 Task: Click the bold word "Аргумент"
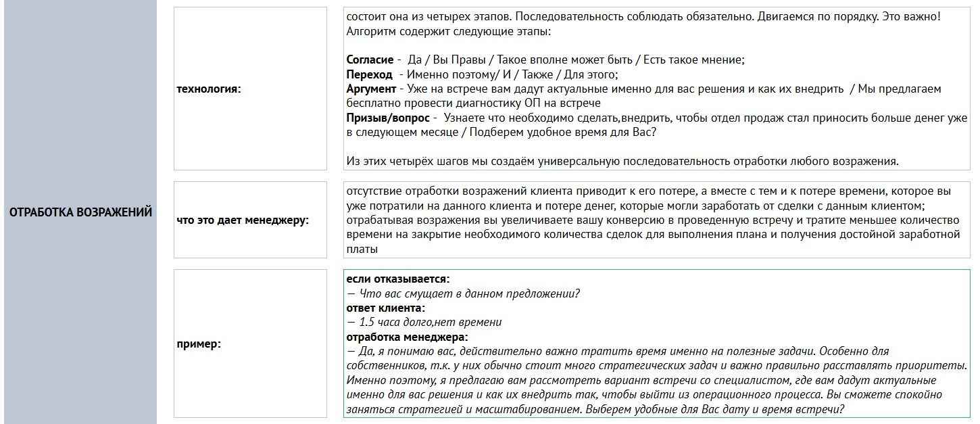[x=371, y=89]
